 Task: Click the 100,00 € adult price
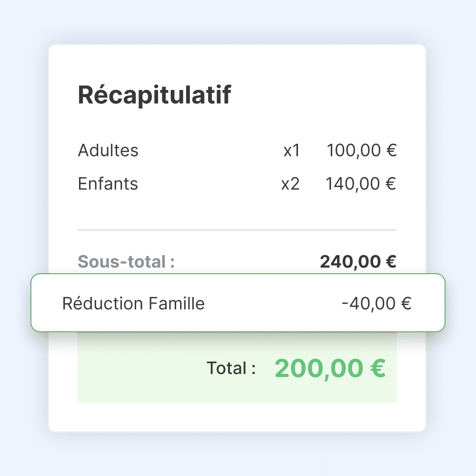coord(362,151)
